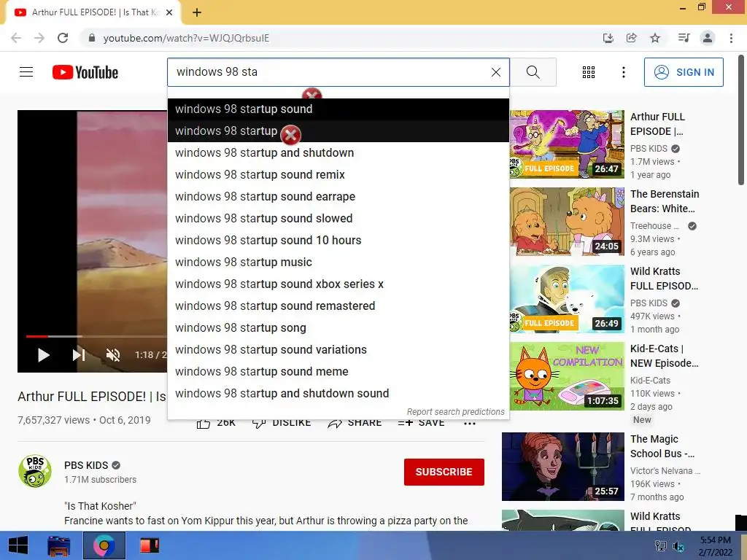Open The Berenstain Bears video thumbnail

[x=567, y=222]
